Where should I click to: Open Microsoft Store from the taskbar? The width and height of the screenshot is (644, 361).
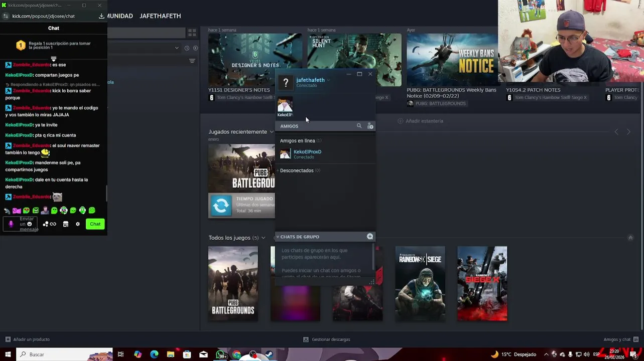click(x=187, y=354)
